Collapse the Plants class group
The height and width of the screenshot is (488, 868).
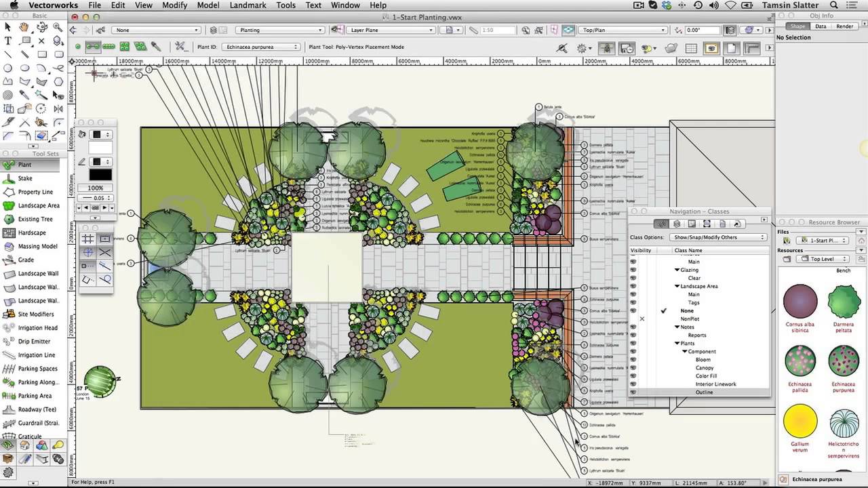click(677, 344)
